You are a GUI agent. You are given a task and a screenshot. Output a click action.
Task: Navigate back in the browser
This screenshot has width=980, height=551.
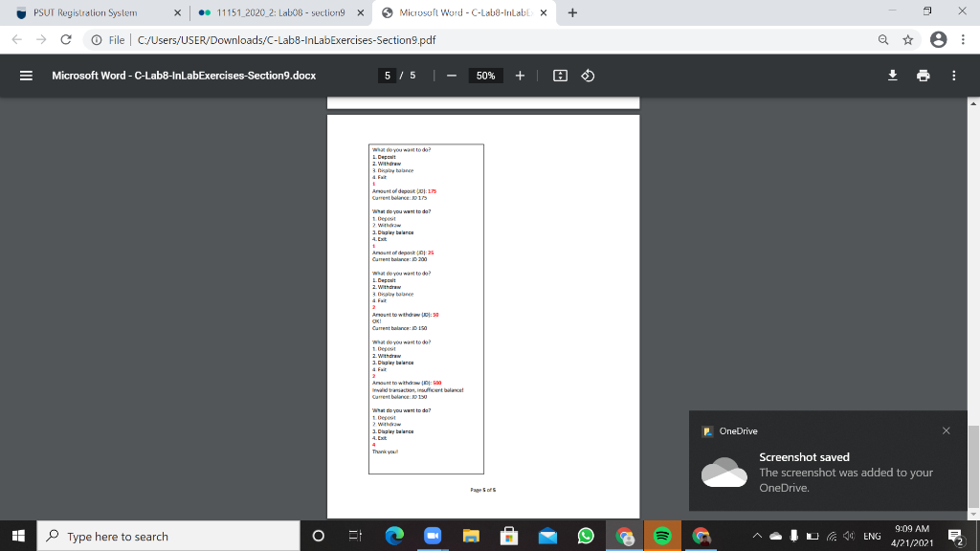point(15,39)
